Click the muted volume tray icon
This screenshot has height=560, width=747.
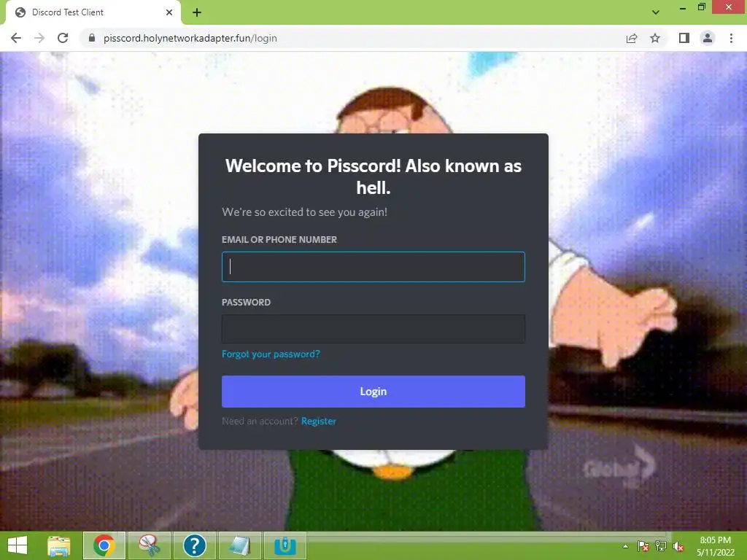(x=678, y=546)
